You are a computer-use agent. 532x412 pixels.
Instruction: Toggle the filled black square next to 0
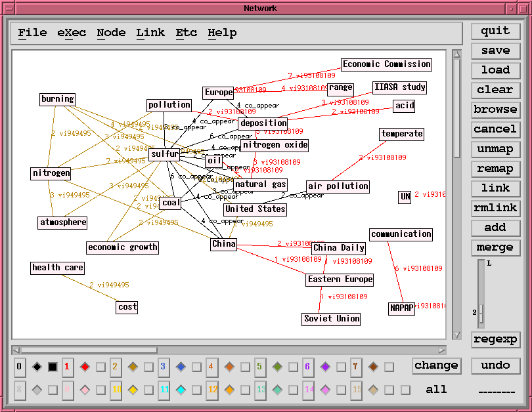(53, 367)
